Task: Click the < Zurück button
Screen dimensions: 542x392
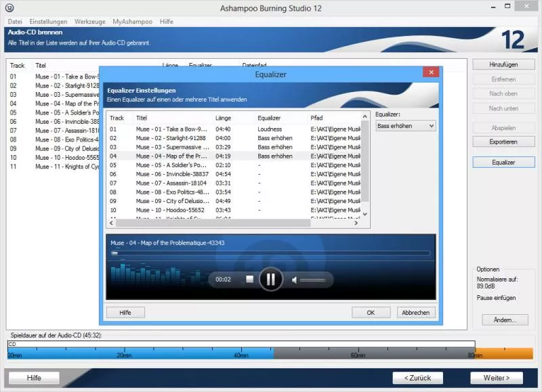Action: pyautogui.click(x=418, y=378)
